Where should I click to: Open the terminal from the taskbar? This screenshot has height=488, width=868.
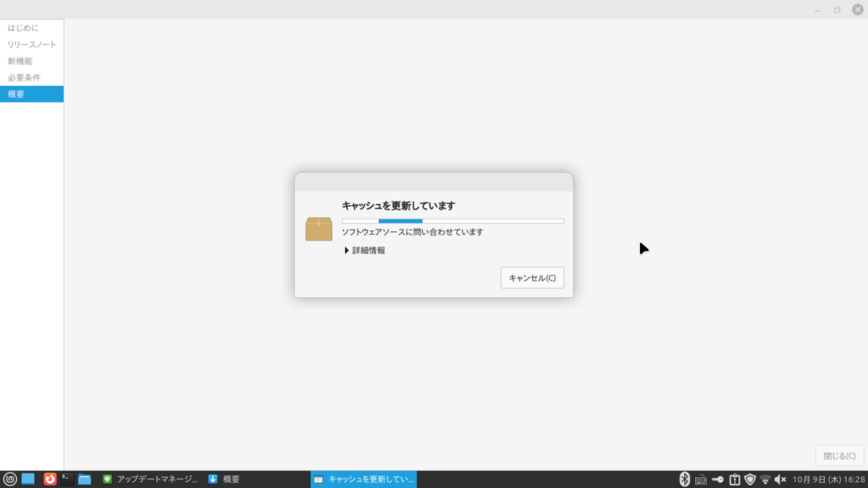tap(67, 479)
